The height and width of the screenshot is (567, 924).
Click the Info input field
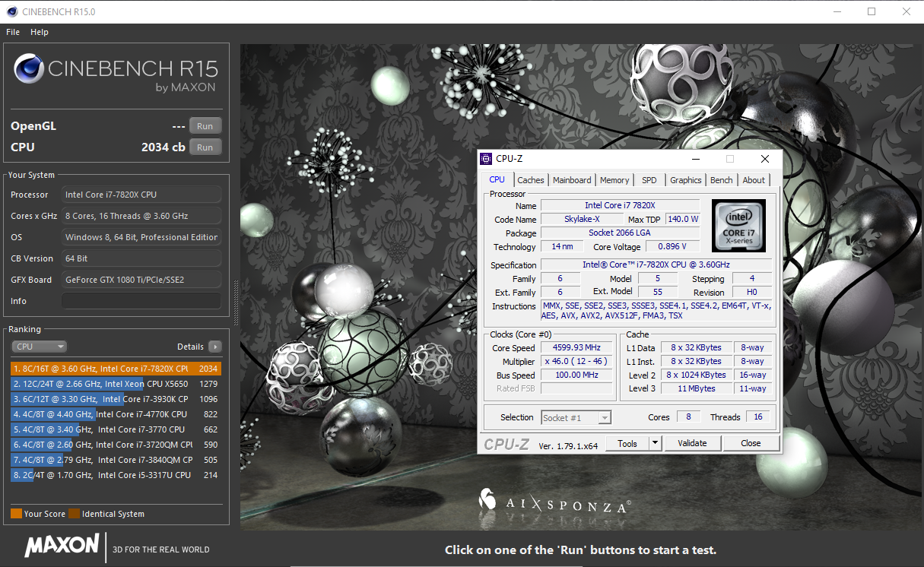[141, 301]
